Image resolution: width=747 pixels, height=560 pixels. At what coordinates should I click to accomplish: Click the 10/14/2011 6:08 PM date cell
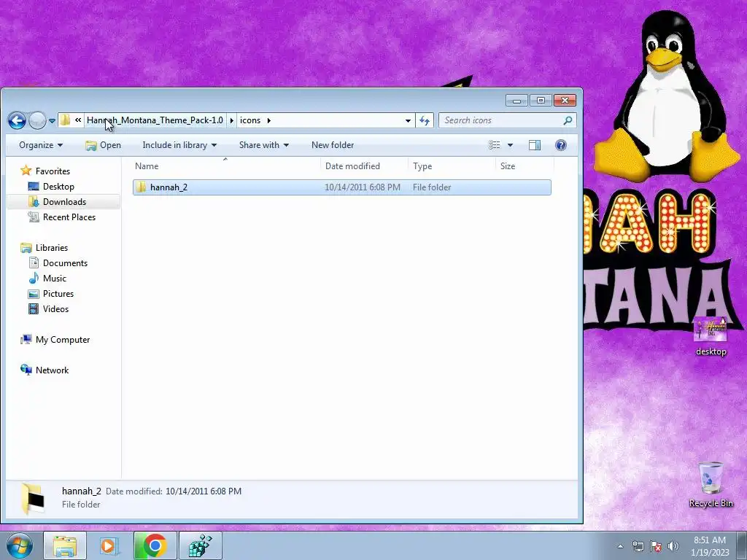(x=363, y=187)
